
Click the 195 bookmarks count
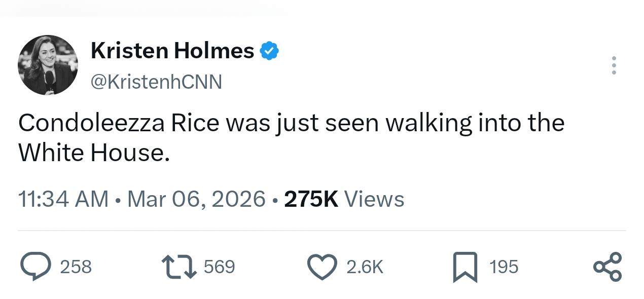pyautogui.click(x=504, y=267)
